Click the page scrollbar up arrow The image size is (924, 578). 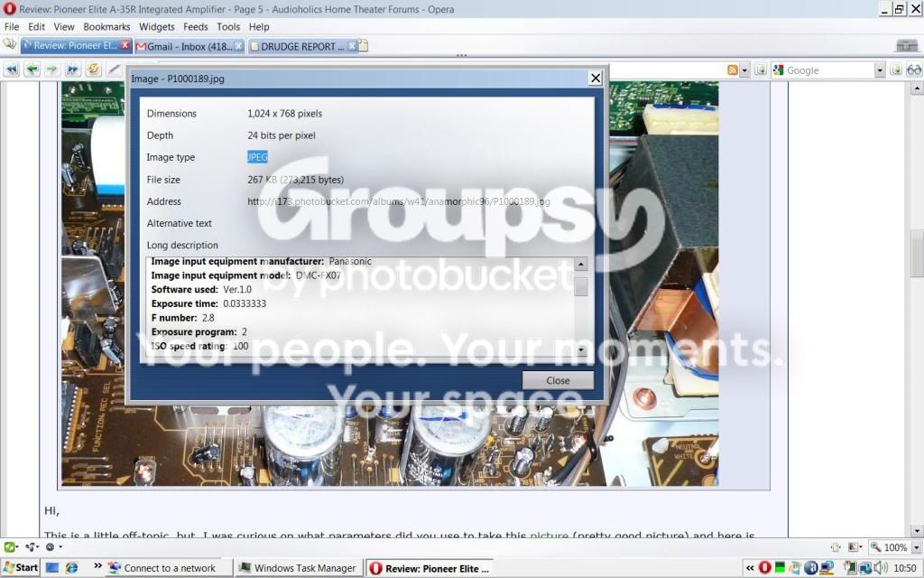click(917, 88)
